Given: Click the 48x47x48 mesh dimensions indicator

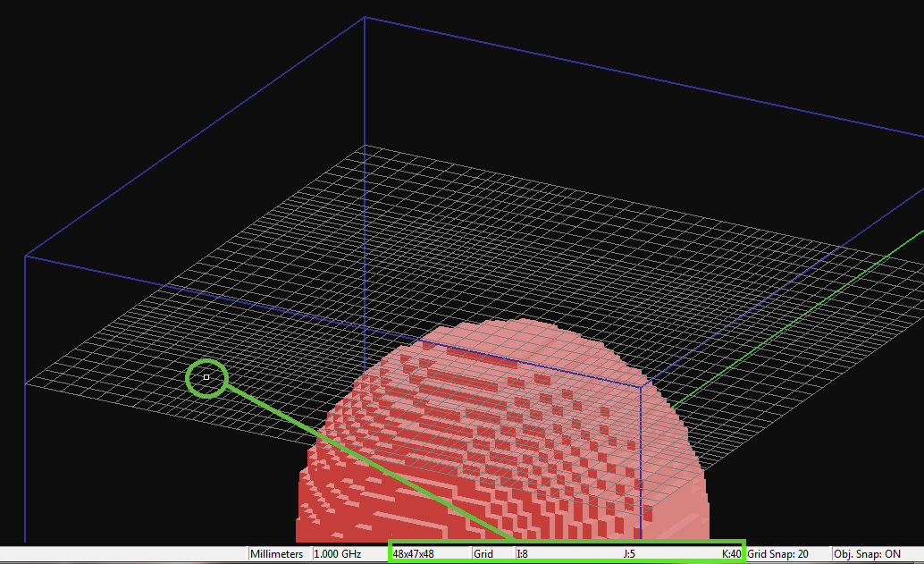Looking at the screenshot, I should [413, 553].
